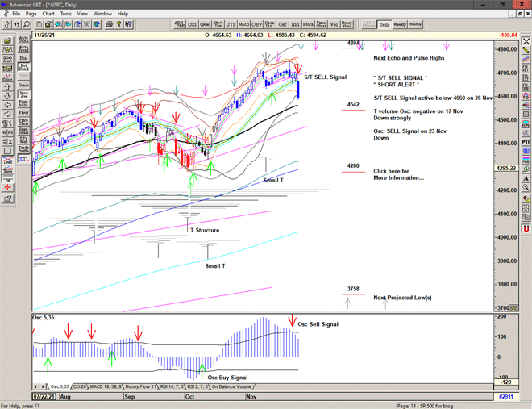Click the OBV indicator toolbar button
Image resolution: width=532 pixels, height=409 pixels.
[257, 24]
